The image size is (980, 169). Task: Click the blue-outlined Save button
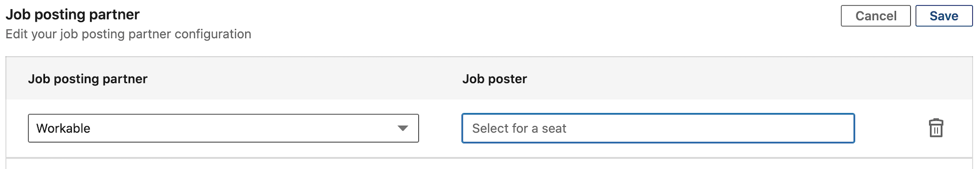coord(944,16)
